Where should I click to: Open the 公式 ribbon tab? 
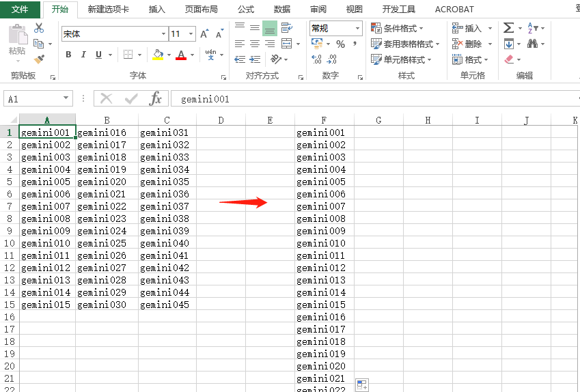click(246, 10)
